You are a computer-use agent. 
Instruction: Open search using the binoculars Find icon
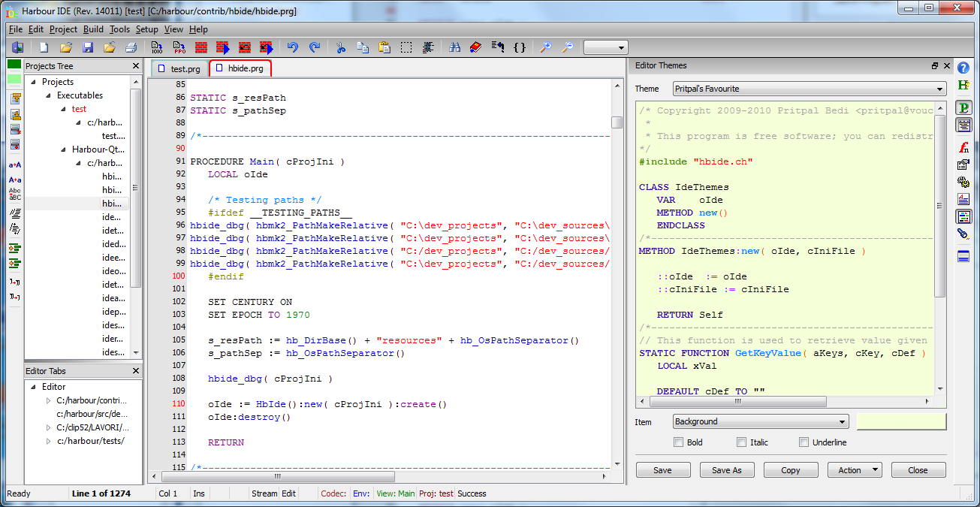pyautogui.click(x=454, y=47)
